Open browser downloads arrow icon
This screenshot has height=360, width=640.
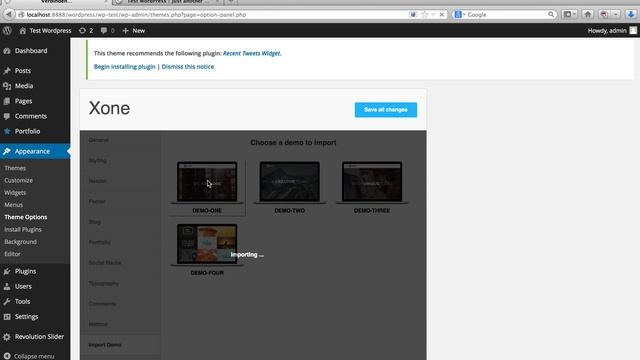(x=631, y=15)
